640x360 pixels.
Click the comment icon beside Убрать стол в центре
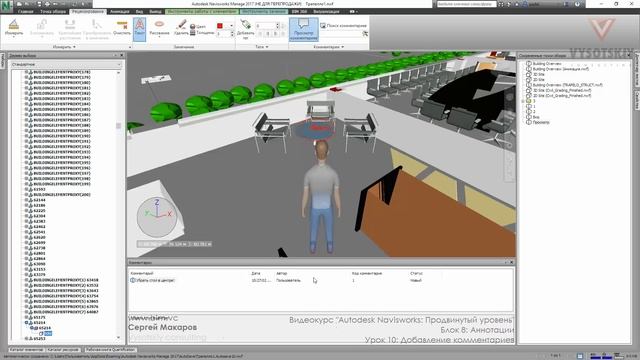point(132,280)
